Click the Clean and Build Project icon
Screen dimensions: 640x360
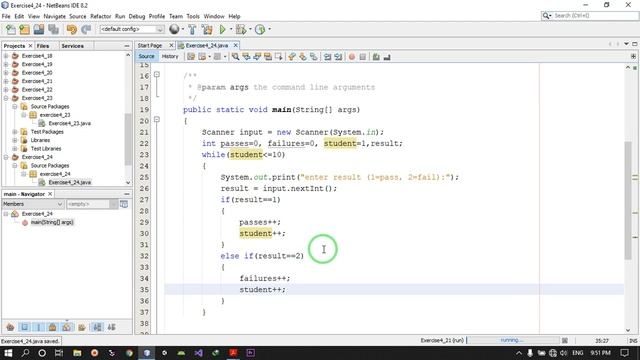point(207,29)
